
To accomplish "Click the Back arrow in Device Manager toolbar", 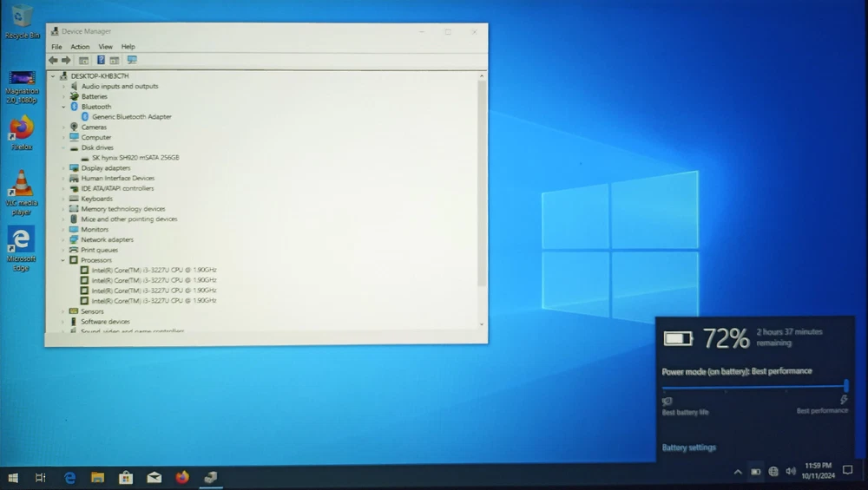I will (x=54, y=61).
